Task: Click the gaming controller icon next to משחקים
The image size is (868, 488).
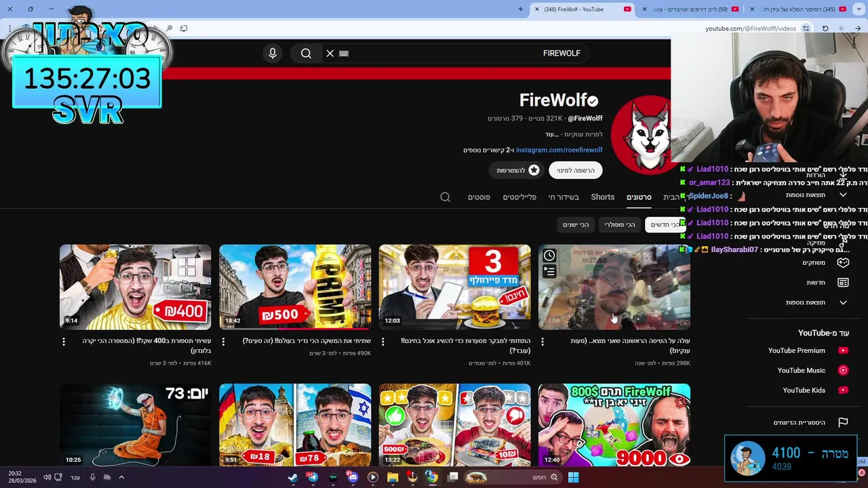Action: (843, 262)
